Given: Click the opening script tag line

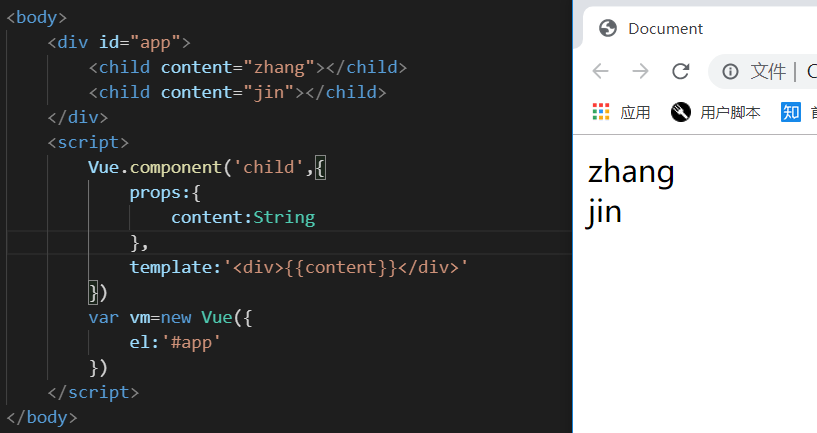Looking at the screenshot, I should (88, 142).
